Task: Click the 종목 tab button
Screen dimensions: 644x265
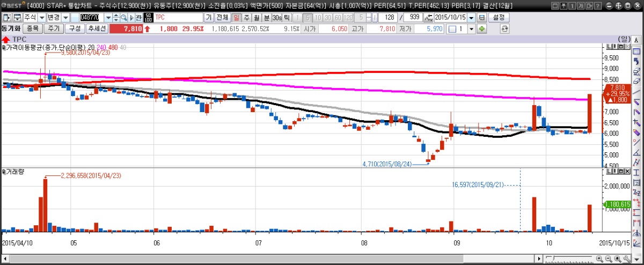Action: coord(33,29)
